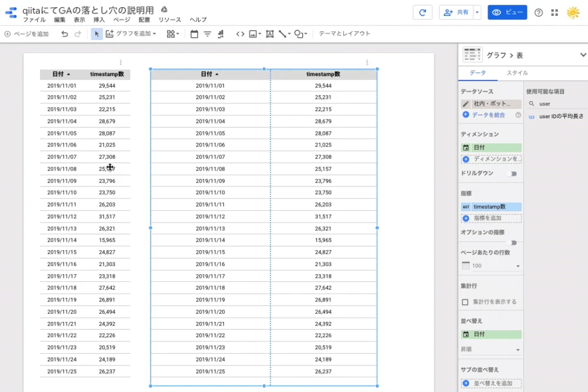The image size is (588, 392).
Task: Open the View menu
Action: click(79, 19)
